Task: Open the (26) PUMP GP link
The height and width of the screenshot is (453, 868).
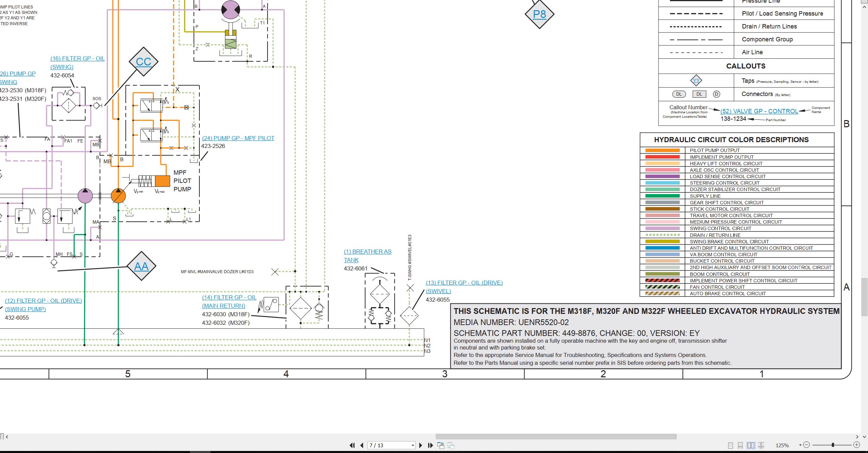Action: click(18, 74)
